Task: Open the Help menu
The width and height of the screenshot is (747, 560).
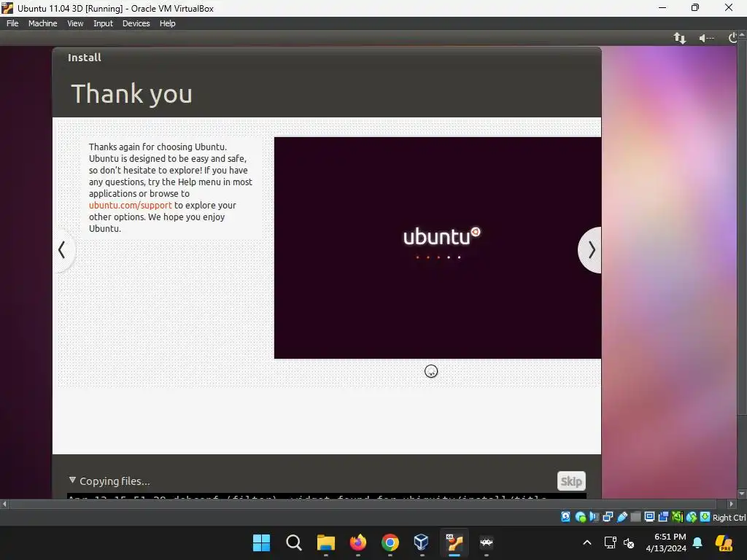Action: point(167,23)
